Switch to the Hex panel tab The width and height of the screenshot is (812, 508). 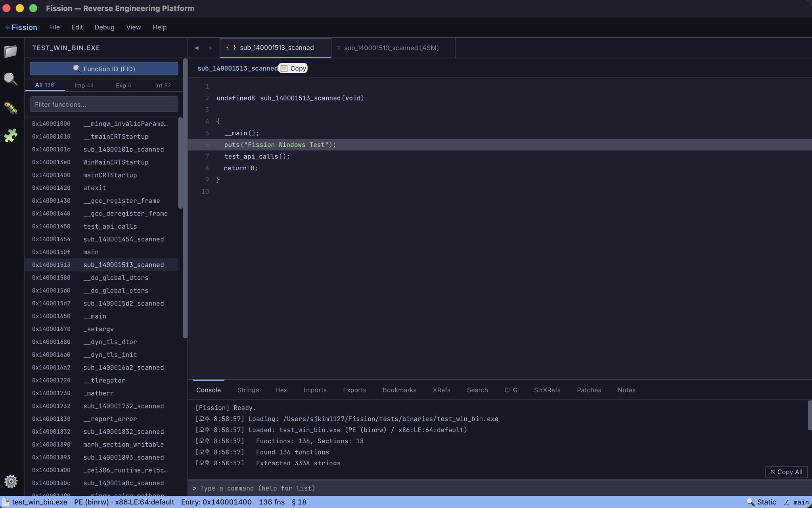281,390
